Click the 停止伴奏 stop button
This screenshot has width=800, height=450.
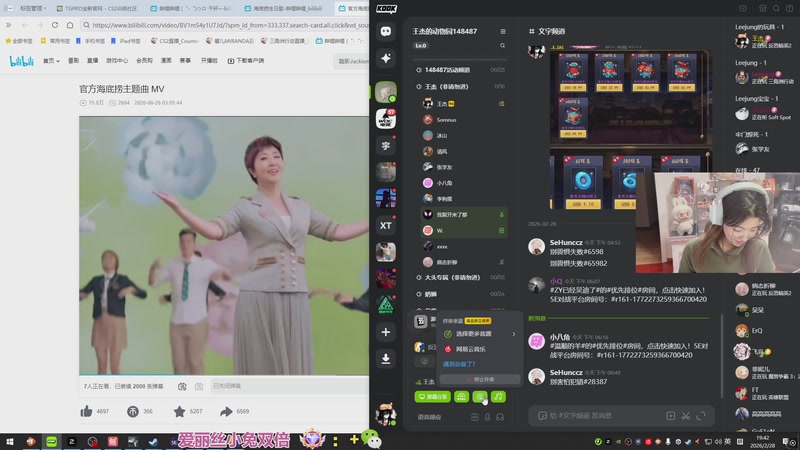(480, 379)
